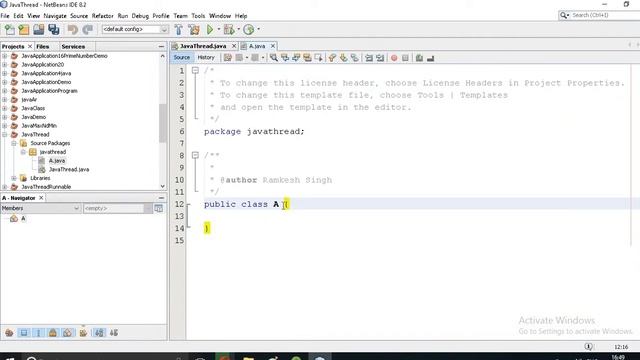Click the New Project toolbar icon
The width and height of the screenshot is (640, 360).
[24, 29]
